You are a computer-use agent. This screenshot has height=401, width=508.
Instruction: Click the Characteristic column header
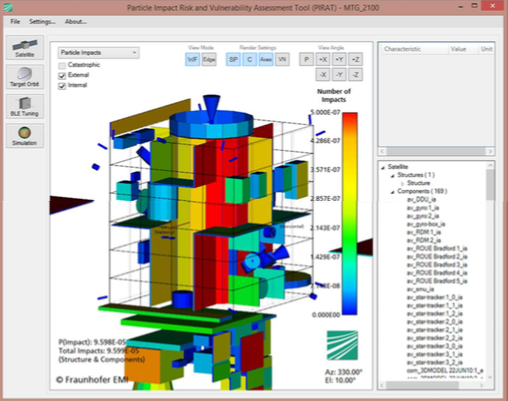point(413,49)
